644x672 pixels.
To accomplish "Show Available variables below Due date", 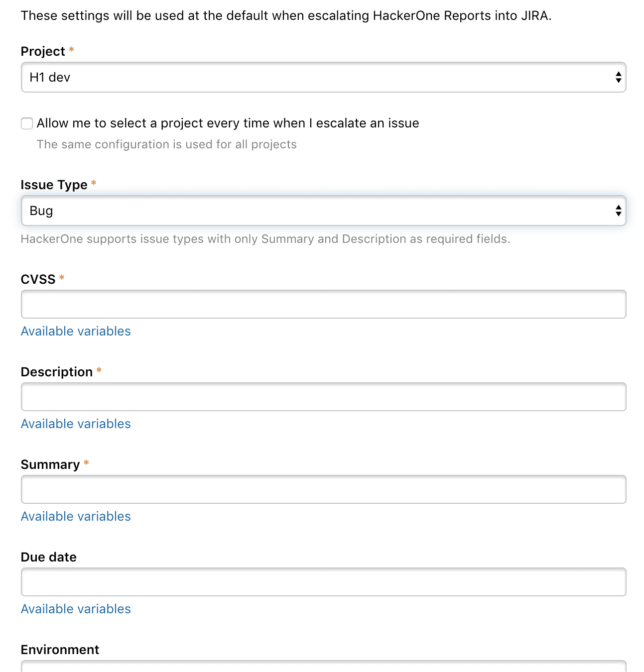I will click(76, 609).
